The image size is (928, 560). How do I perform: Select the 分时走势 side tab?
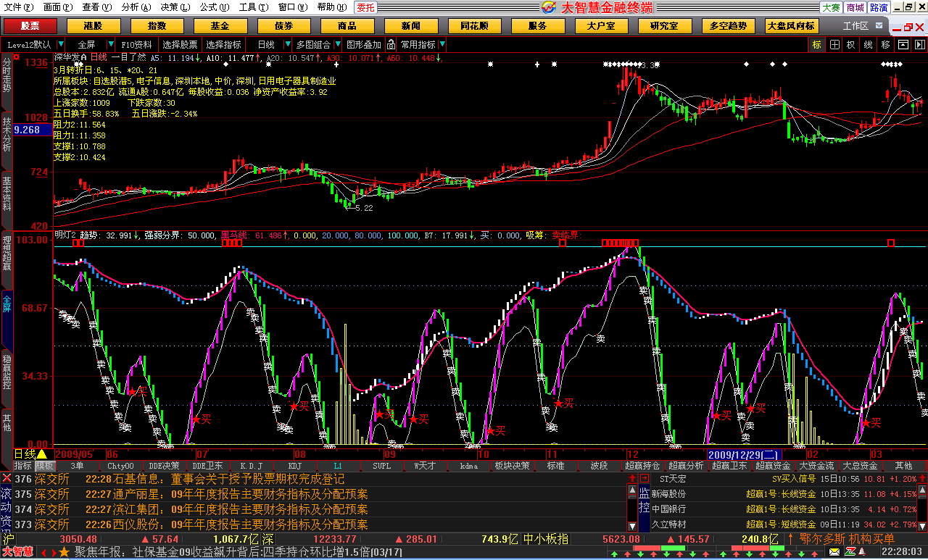(7, 75)
